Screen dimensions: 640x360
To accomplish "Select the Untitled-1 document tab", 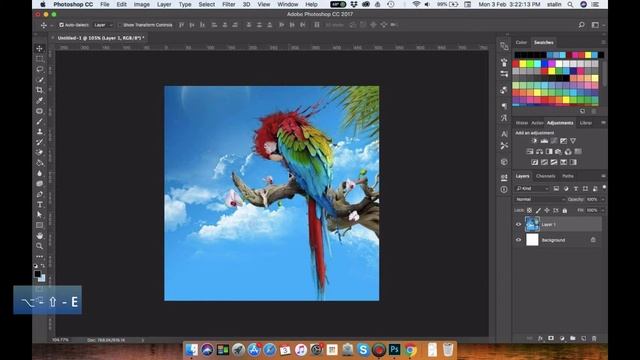I will tap(101, 38).
